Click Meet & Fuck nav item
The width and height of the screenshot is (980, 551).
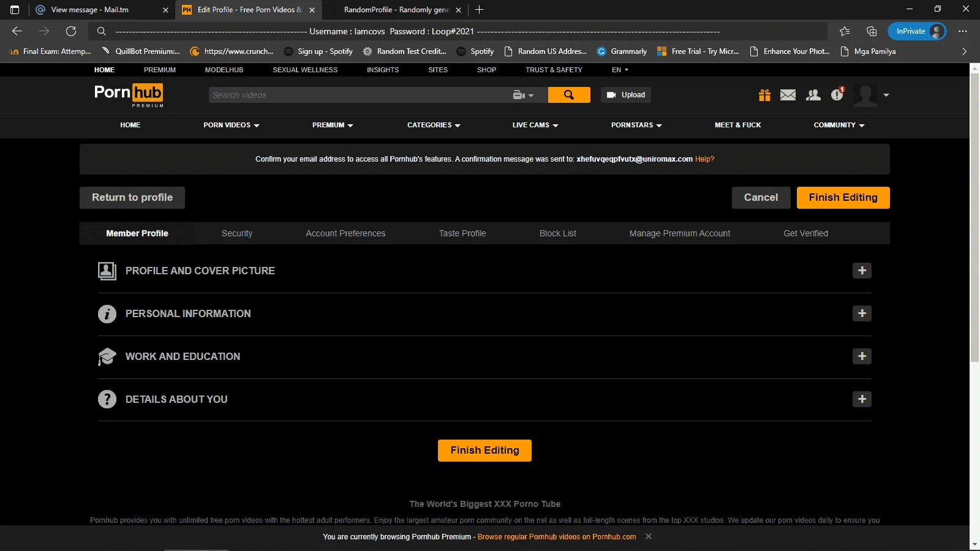click(x=737, y=125)
